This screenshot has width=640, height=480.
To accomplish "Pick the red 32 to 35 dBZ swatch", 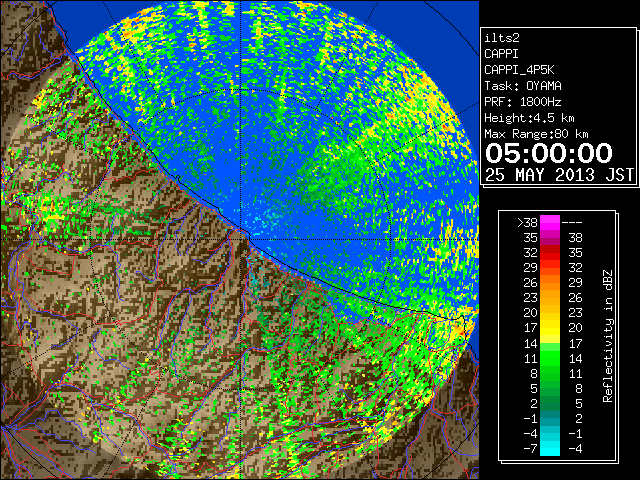I will click(550, 253).
